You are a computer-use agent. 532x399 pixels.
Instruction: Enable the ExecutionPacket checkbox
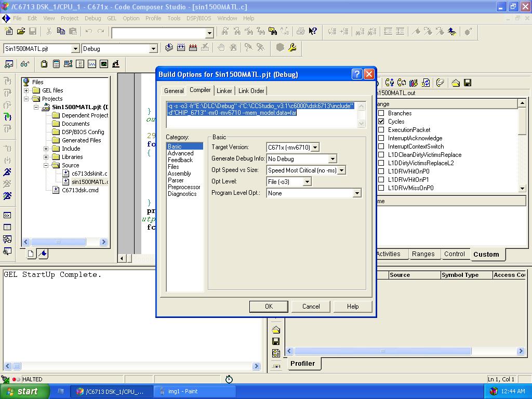(x=381, y=129)
